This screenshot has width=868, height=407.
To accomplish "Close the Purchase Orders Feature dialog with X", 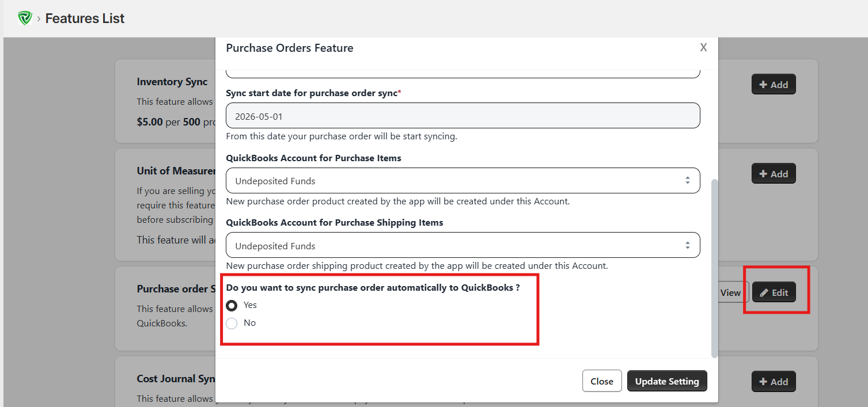I will (x=703, y=48).
